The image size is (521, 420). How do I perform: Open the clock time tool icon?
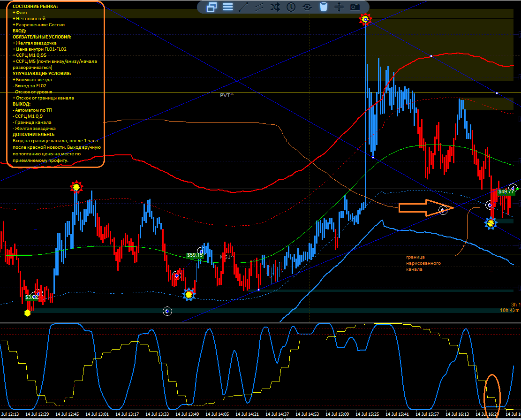pos(291,7)
